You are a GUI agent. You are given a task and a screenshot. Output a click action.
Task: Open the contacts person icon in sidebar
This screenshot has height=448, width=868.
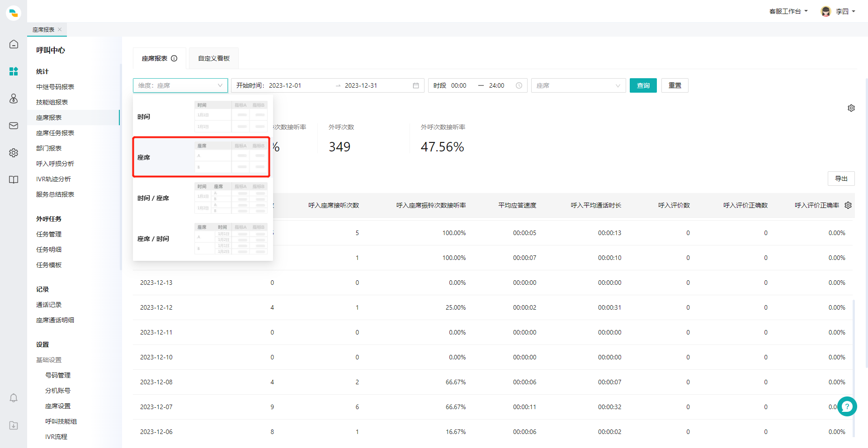tap(14, 99)
